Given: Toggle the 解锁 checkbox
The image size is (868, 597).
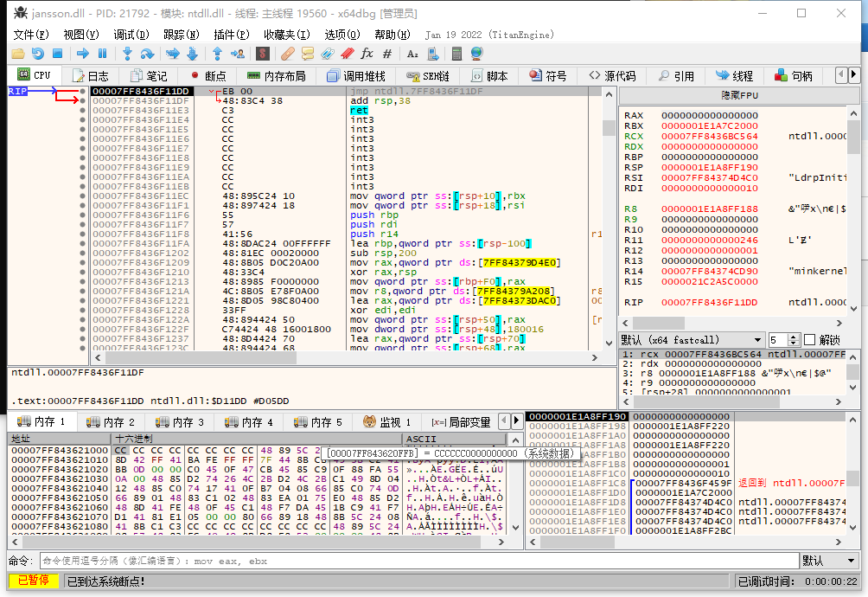Looking at the screenshot, I should 810,340.
